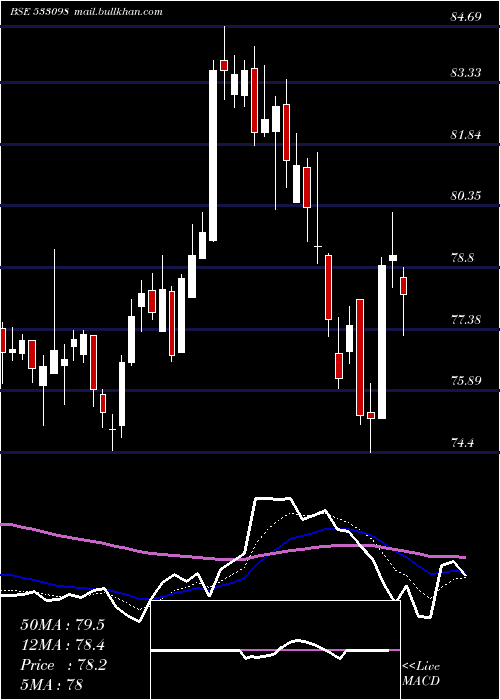The height and width of the screenshot is (700, 500).
Task: Click the 84.69 price axis label
Action: [466, 17]
